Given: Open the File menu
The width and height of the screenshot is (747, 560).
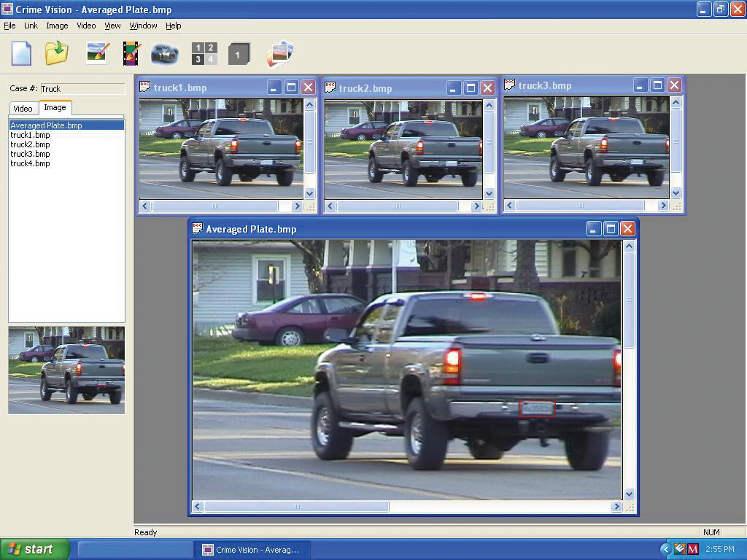Looking at the screenshot, I should pyautogui.click(x=9, y=26).
